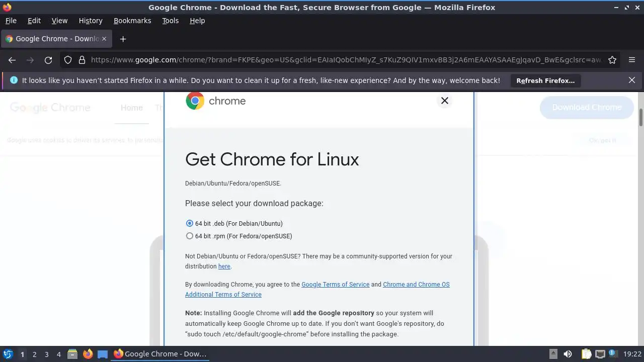Click the show desktop taskbar icon
644x362 pixels.
[103, 354]
